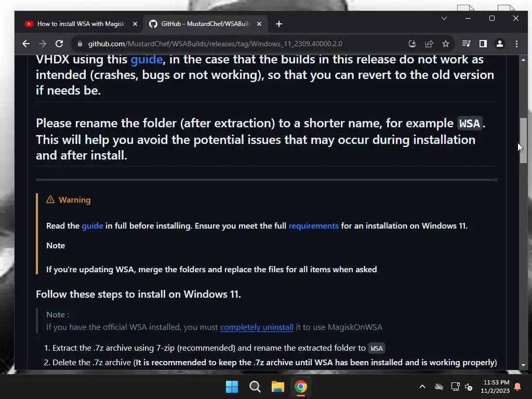This screenshot has width=532, height=399.
Task: Click the OneDrive cloud tray icon
Action: tap(439, 387)
